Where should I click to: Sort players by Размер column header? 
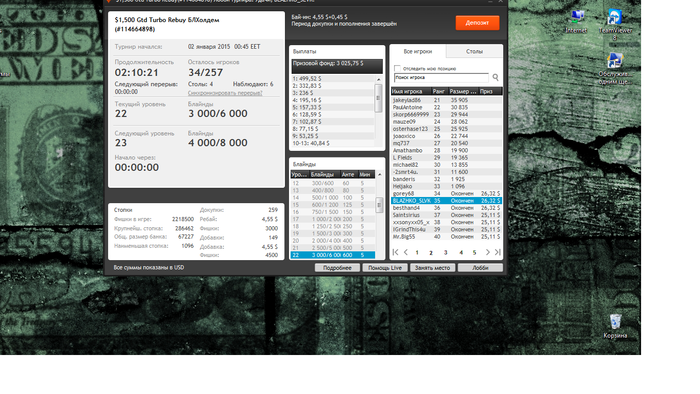click(x=463, y=91)
